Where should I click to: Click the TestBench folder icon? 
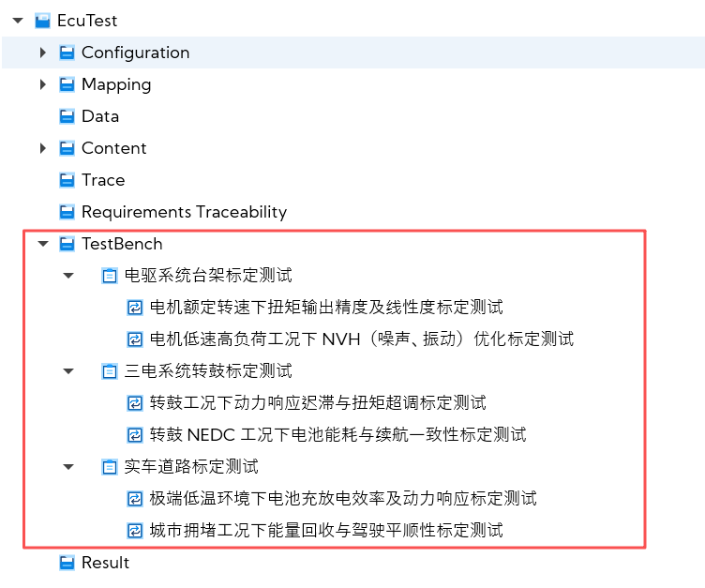67,244
